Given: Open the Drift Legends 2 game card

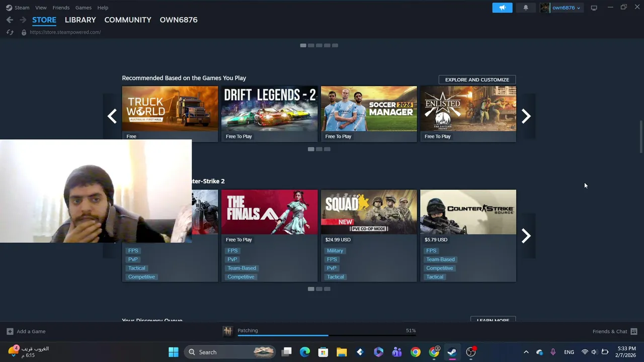Looking at the screenshot, I should pyautogui.click(x=269, y=114).
